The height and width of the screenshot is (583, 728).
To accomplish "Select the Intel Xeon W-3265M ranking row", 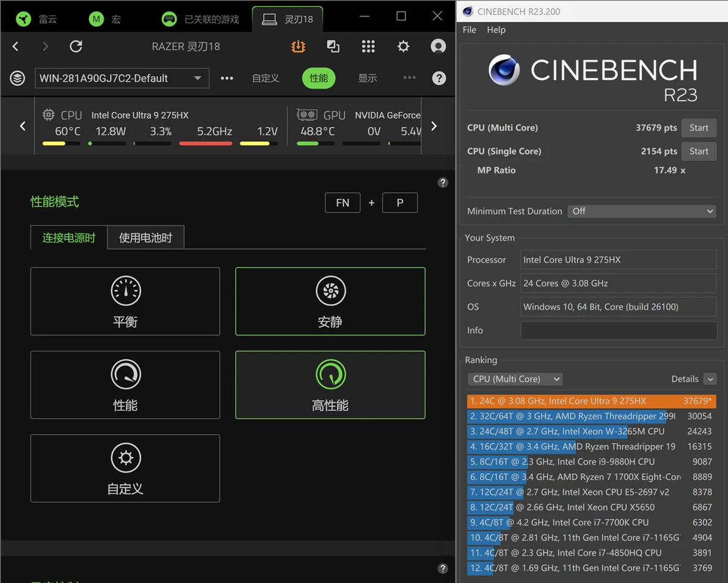I will coord(591,431).
